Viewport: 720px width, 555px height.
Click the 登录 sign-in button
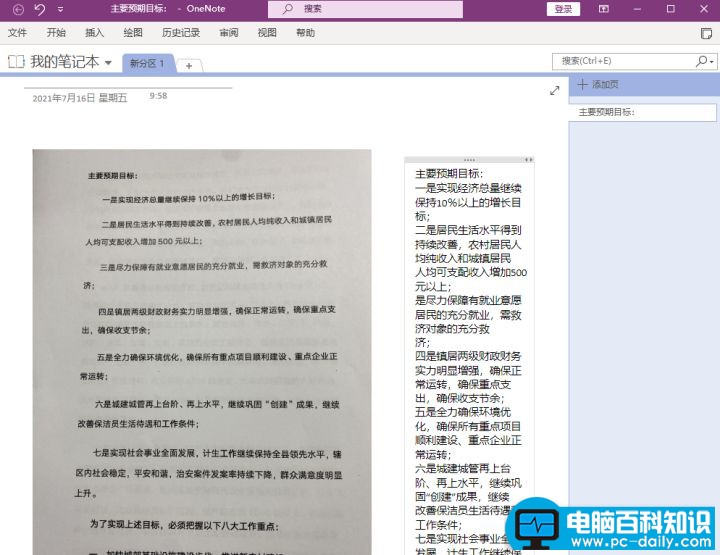pyautogui.click(x=563, y=9)
